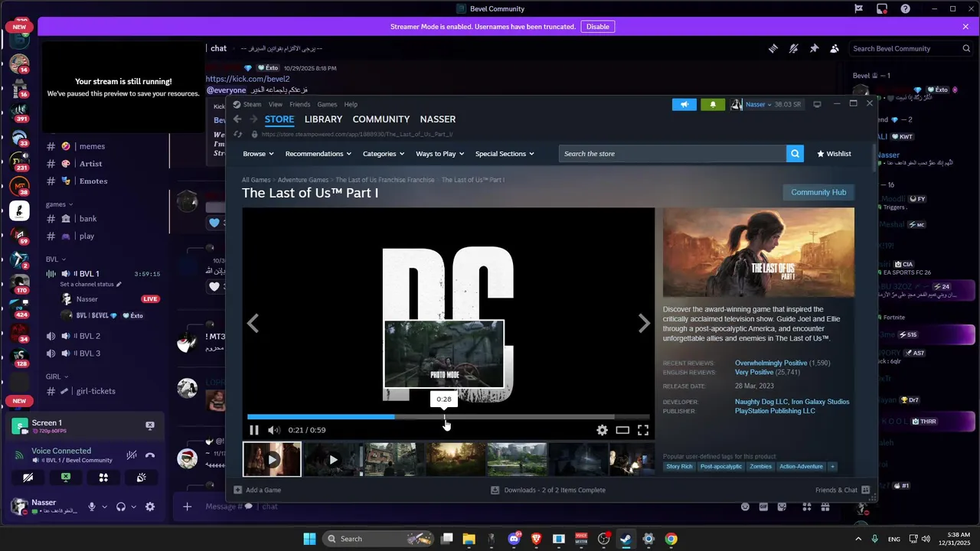Pause the Steam trailer video
Viewport: 980px width, 551px height.
(x=254, y=430)
